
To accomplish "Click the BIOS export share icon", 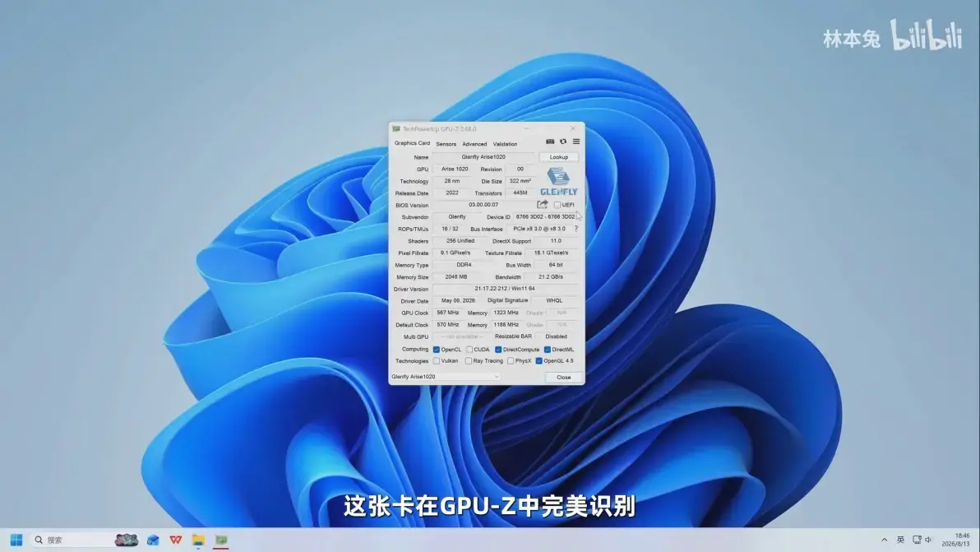I will [543, 204].
